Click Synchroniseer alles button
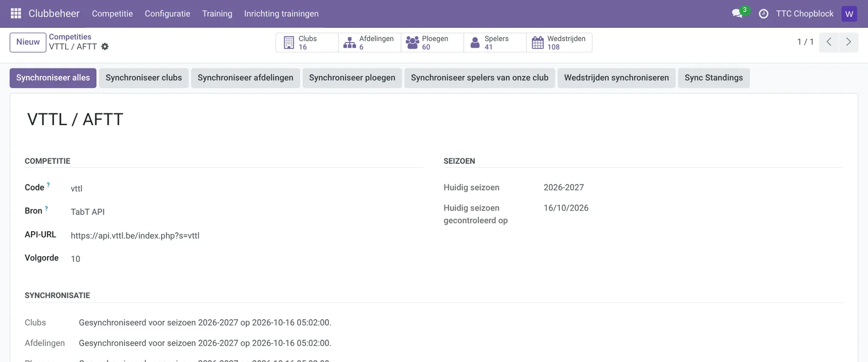The image size is (868, 362). (53, 78)
